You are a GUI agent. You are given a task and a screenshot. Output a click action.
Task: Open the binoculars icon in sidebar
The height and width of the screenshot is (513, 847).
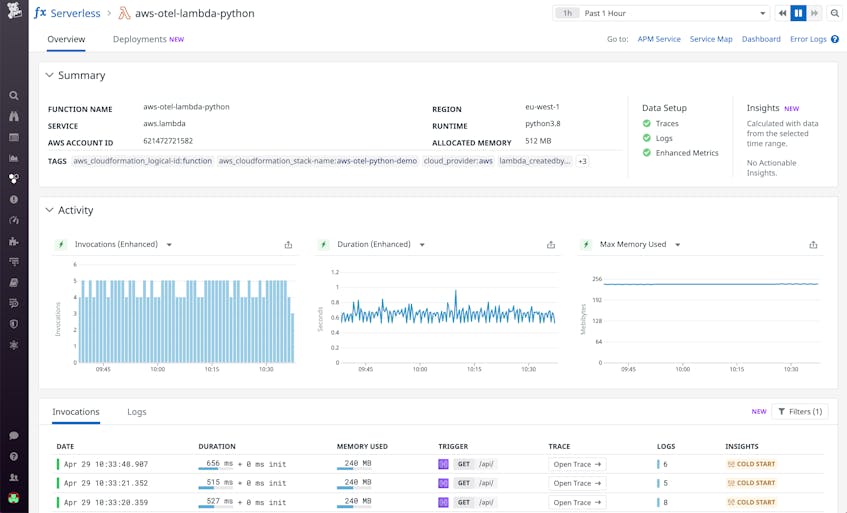(14, 116)
